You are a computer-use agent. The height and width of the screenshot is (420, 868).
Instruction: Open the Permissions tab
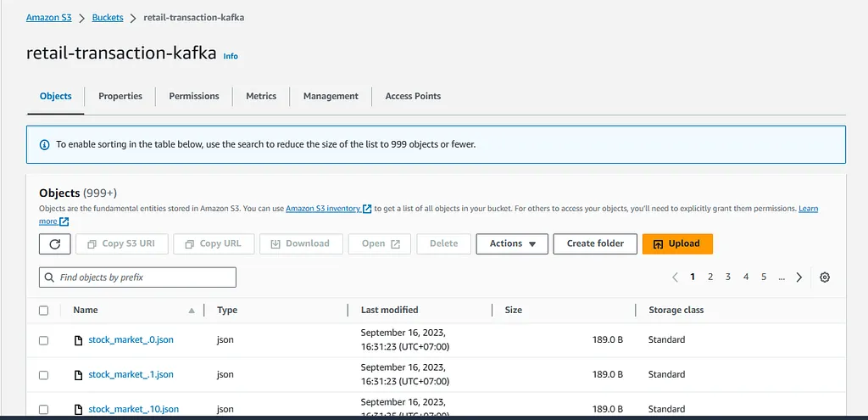click(x=194, y=96)
